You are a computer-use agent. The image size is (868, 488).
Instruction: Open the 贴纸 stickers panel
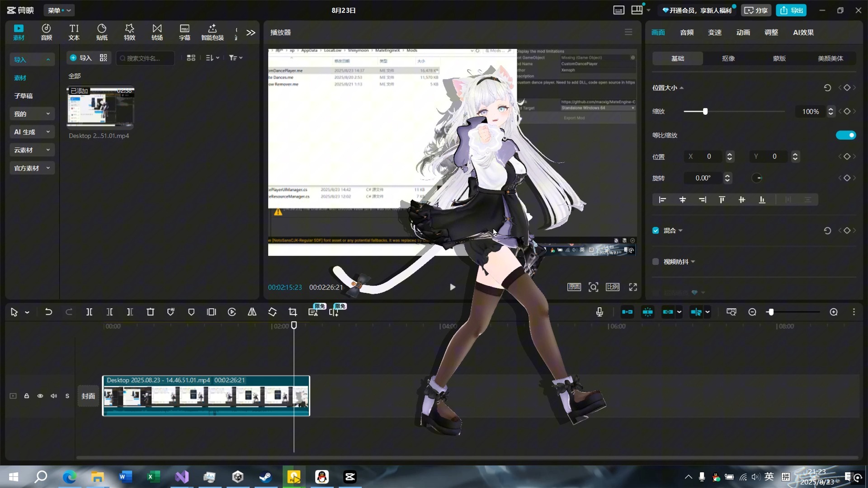(102, 32)
